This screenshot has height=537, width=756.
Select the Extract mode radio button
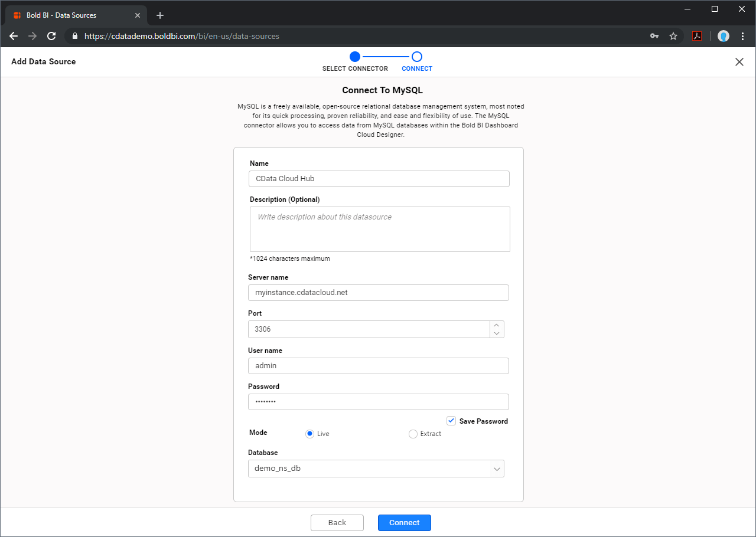tap(413, 434)
